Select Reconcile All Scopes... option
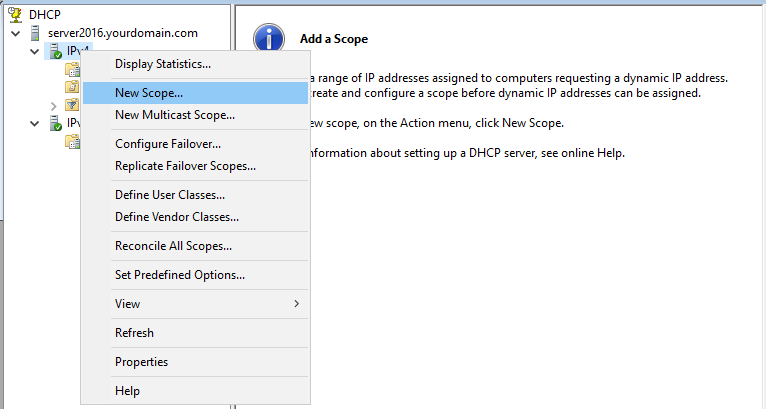Viewport: 766px width, 409px height. coord(174,245)
